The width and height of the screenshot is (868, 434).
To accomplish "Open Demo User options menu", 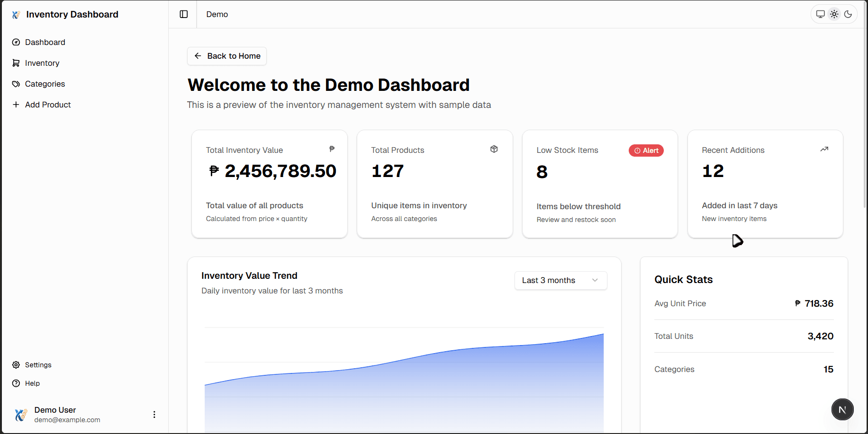I will 154,414.
